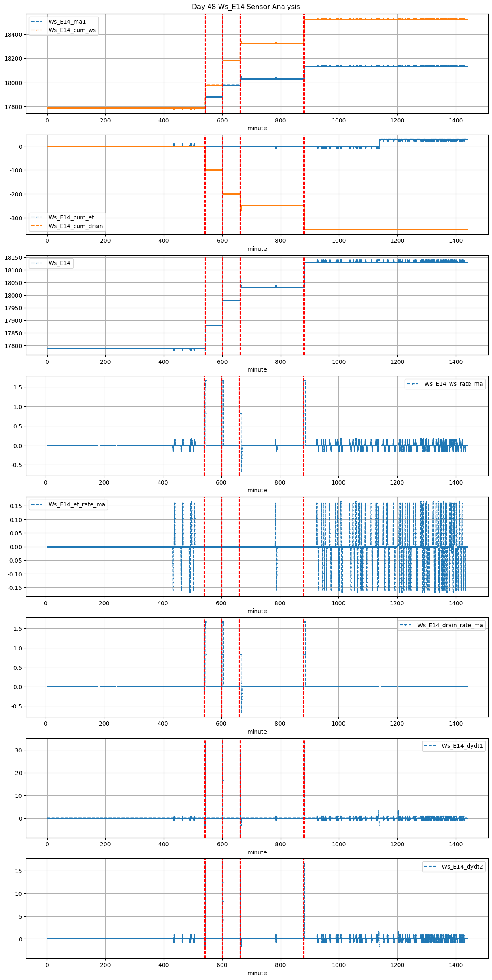Select the Ws_E14_ws_rate_ma legend entry

pyautogui.click(x=453, y=384)
